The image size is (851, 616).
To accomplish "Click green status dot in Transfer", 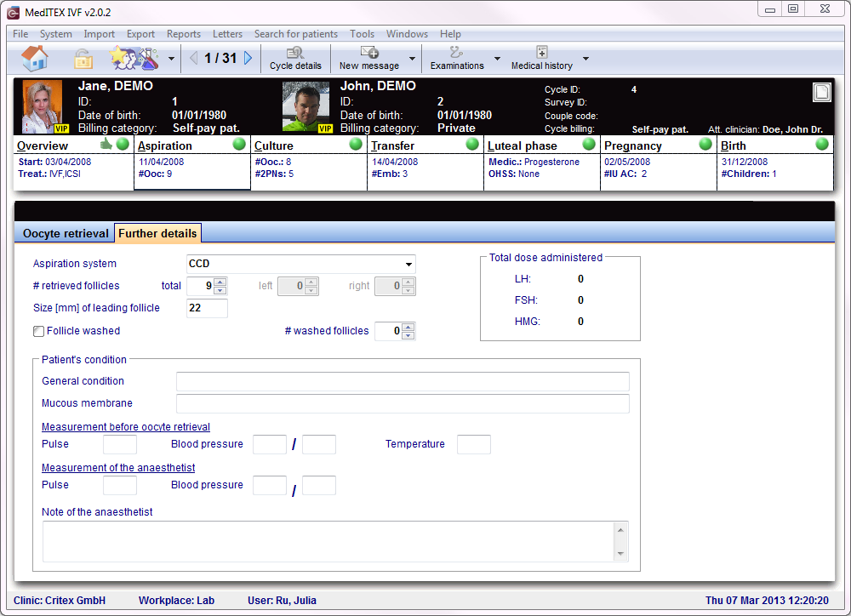I will (472, 144).
